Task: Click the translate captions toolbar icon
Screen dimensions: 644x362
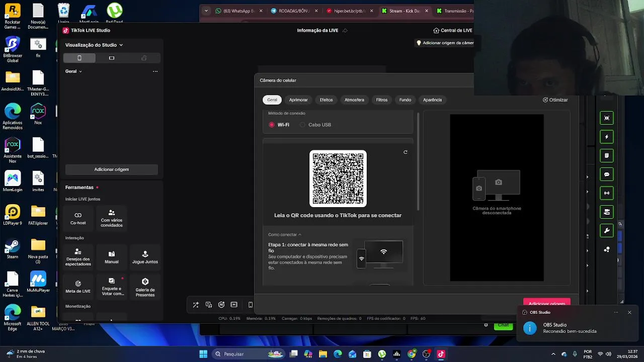Action: [209, 305]
